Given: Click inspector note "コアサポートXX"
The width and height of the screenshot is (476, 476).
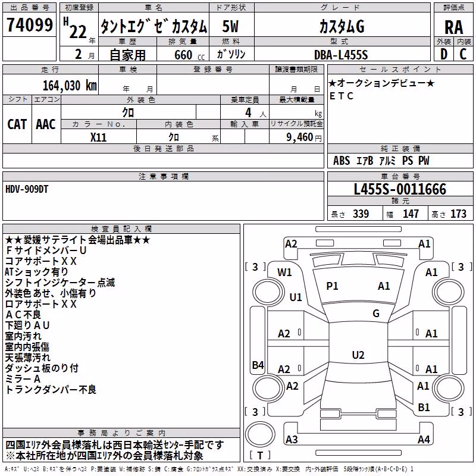Looking at the screenshot, I should (x=40, y=261).
